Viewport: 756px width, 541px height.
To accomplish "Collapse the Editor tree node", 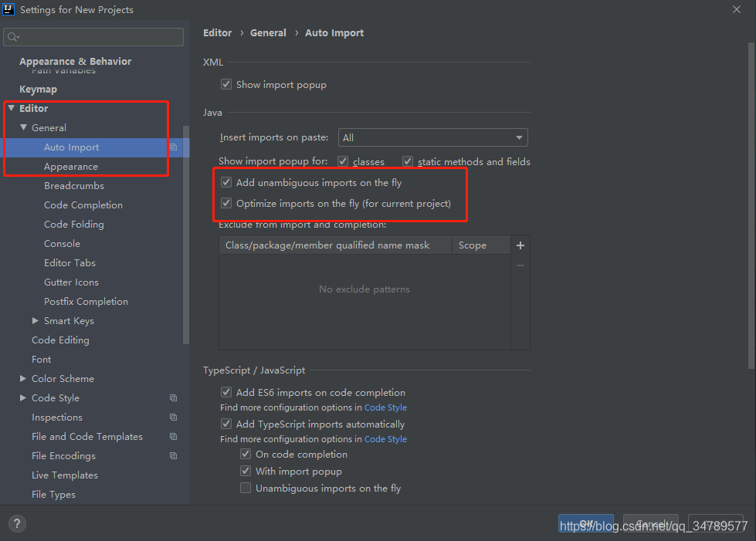I will (11, 108).
